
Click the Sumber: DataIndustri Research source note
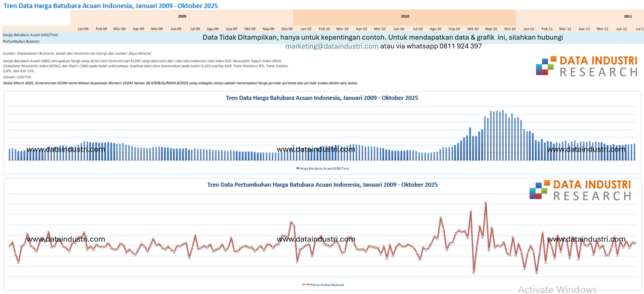(x=77, y=53)
